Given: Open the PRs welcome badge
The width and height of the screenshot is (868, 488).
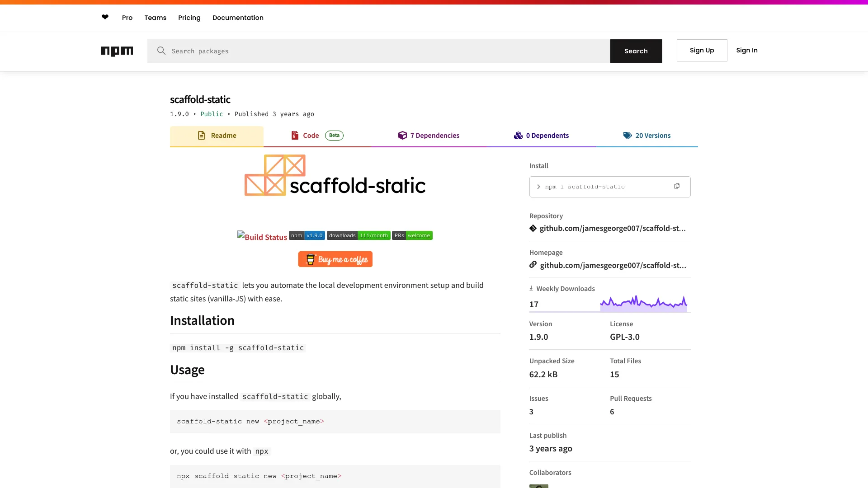Looking at the screenshot, I should (412, 235).
